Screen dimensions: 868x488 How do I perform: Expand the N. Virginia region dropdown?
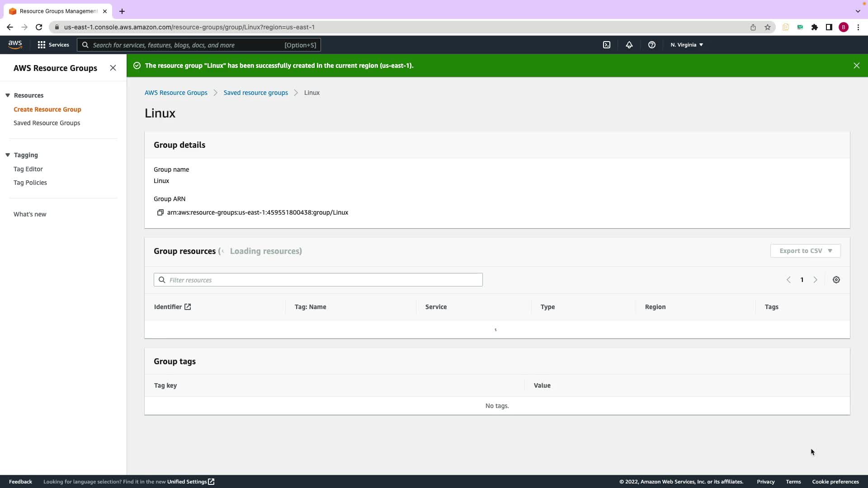tap(686, 45)
